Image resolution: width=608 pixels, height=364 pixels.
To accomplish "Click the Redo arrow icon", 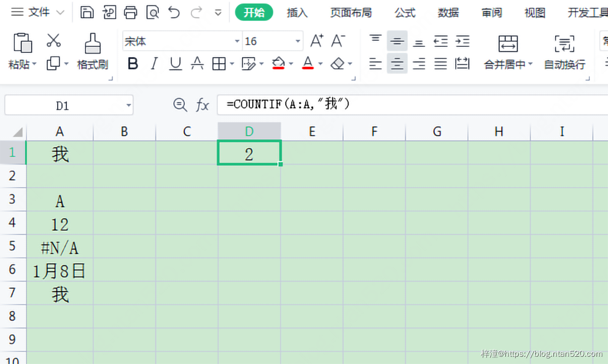I will coord(196,12).
